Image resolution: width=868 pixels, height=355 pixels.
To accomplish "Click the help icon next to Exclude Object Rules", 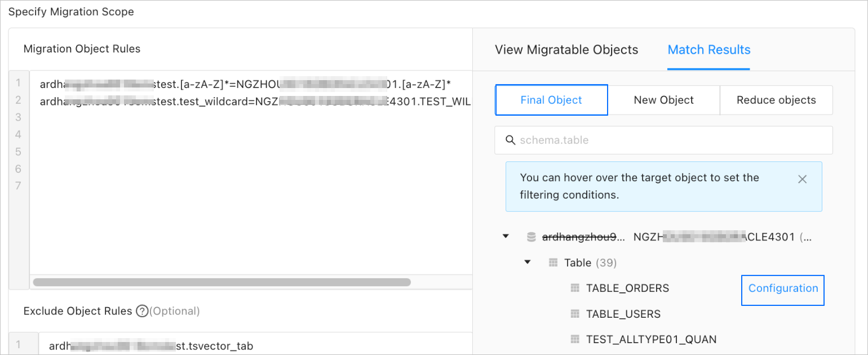I will coord(142,311).
